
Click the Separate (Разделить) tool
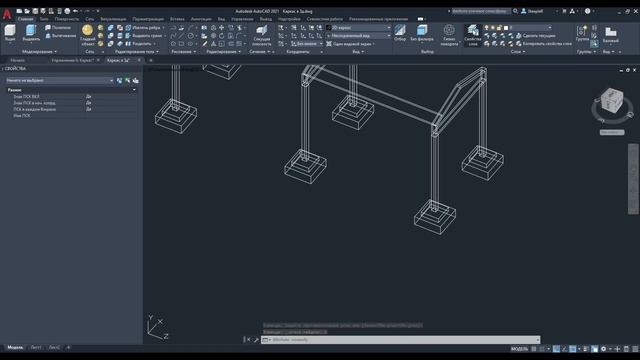[139, 44]
